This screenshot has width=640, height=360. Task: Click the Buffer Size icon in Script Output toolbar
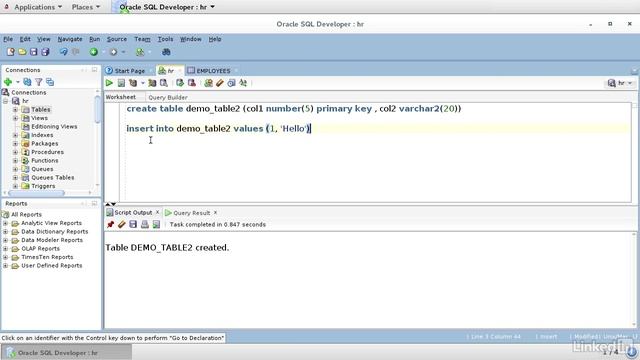(x=156, y=224)
